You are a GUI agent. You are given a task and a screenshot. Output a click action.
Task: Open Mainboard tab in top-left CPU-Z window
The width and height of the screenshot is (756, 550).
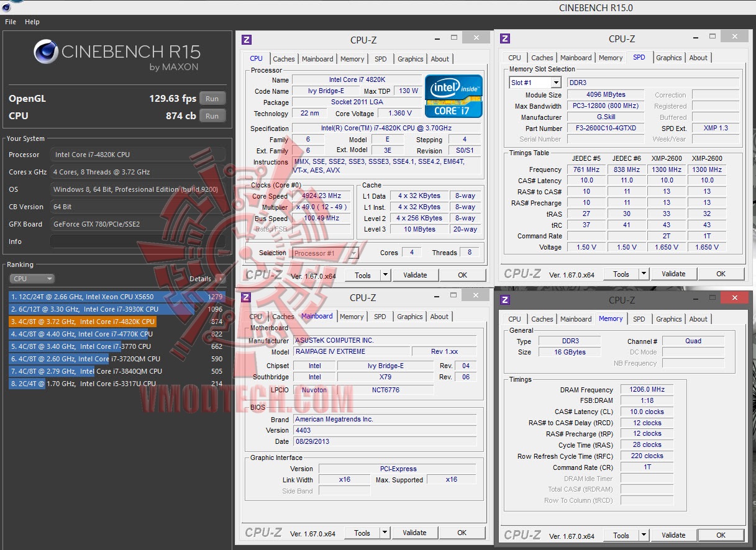317,59
